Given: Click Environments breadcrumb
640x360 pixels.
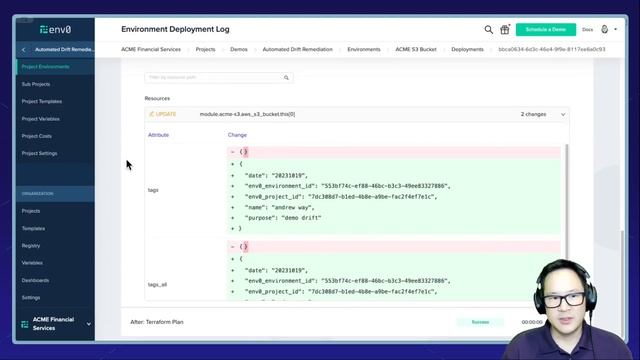Looking at the screenshot, I should tap(364, 49).
